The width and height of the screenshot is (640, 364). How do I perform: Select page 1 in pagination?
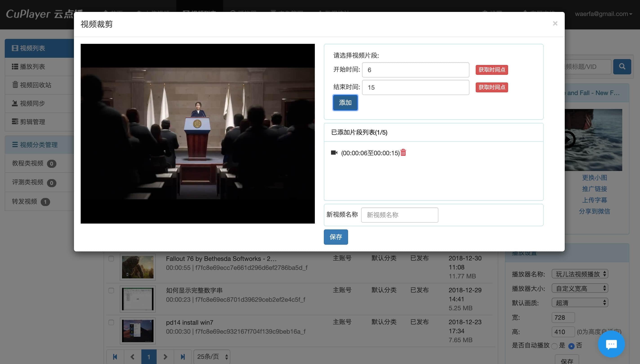click(x=149, y=357)
